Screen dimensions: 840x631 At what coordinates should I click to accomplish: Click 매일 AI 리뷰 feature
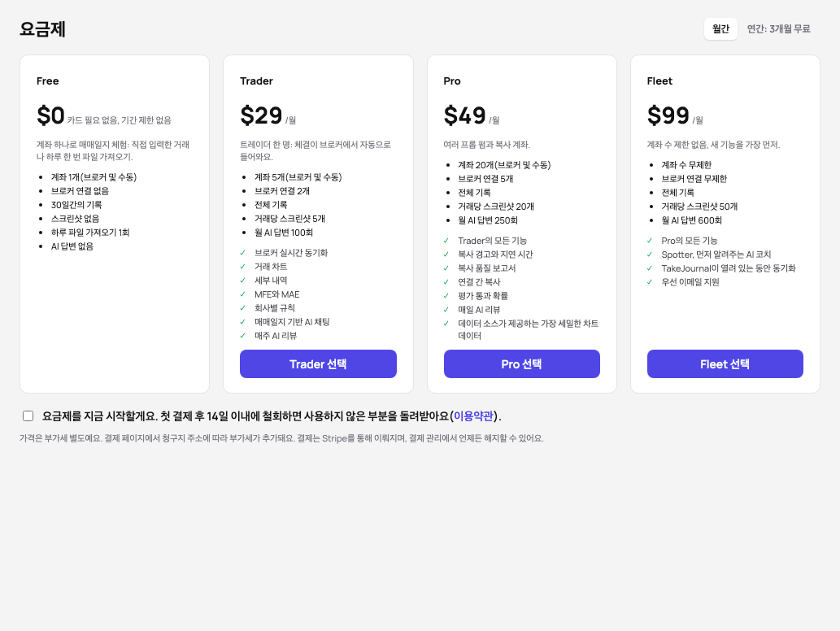479,310
